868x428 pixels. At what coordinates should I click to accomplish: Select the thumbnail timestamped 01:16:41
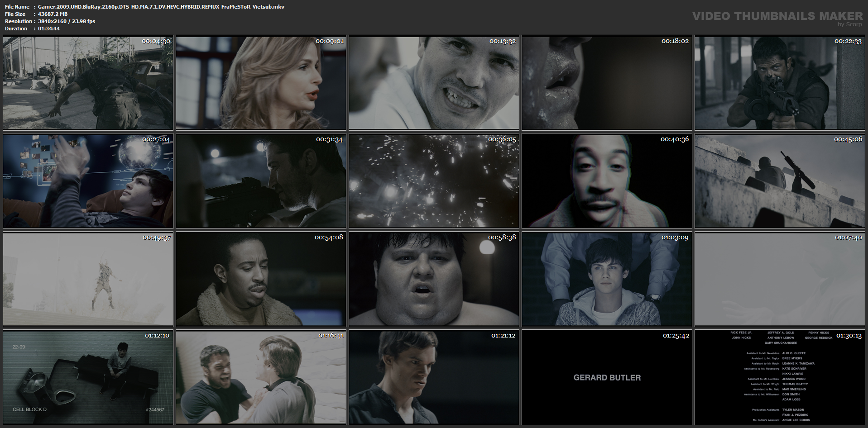pyautogui.click(x=261, y=377)
